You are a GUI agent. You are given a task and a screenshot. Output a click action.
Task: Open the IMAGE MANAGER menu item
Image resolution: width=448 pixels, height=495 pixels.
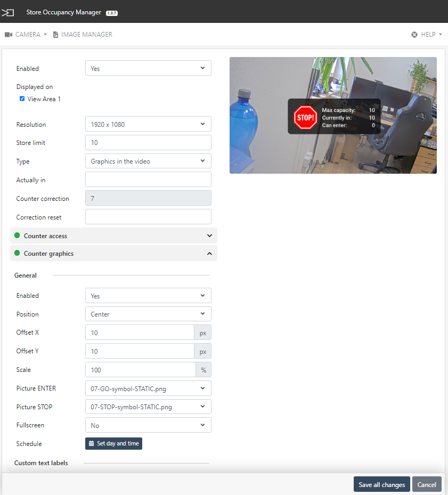83,35
